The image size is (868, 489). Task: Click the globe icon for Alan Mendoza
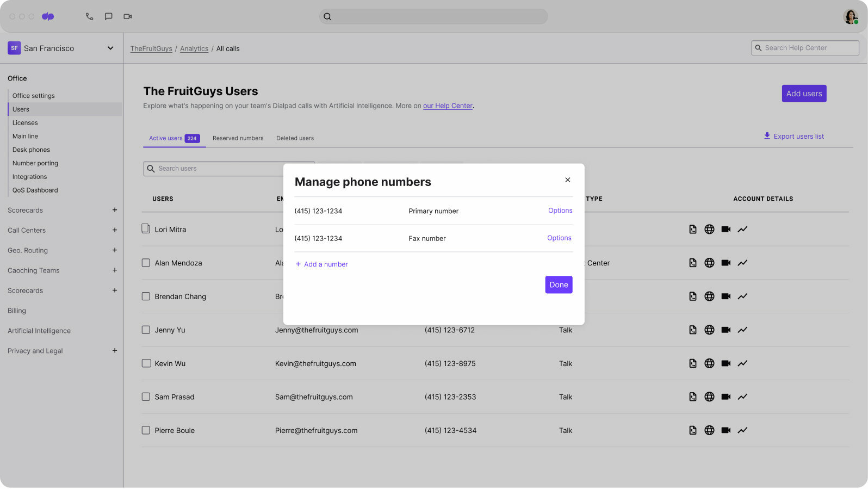tap(709, 263)
